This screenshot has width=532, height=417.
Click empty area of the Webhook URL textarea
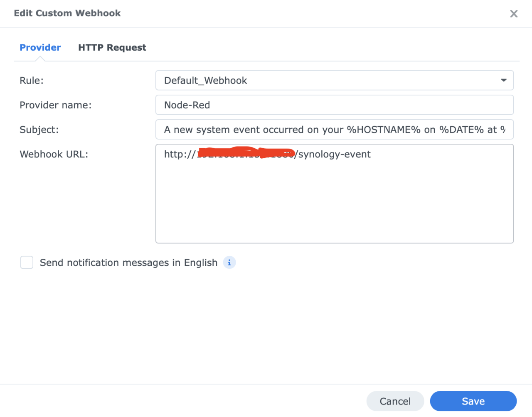point(334,204)
